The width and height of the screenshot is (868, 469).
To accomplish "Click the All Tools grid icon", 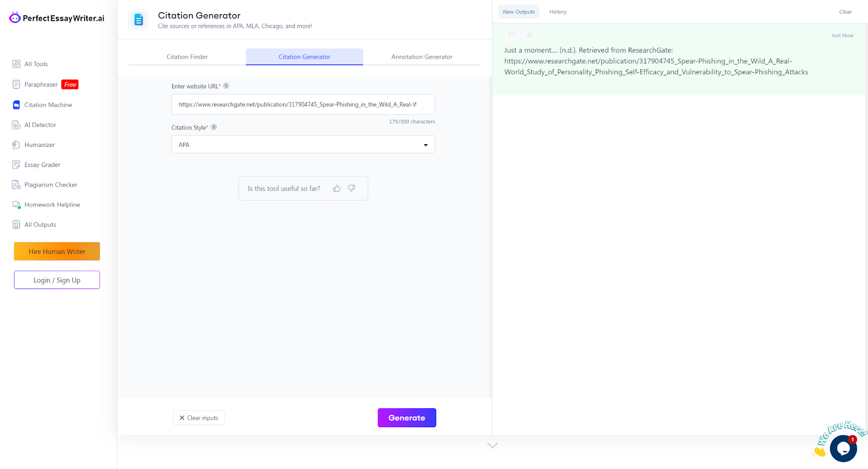I will [16, 64].
